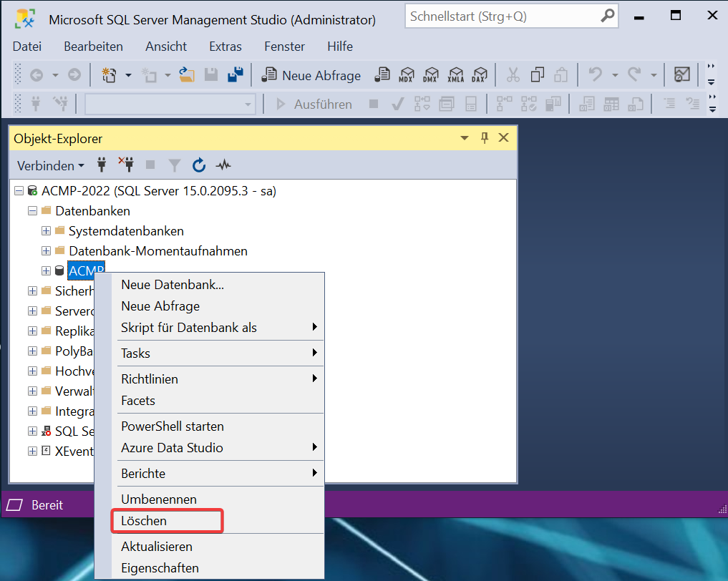Select the Systemdatenbanken tree item

[126, 231]
